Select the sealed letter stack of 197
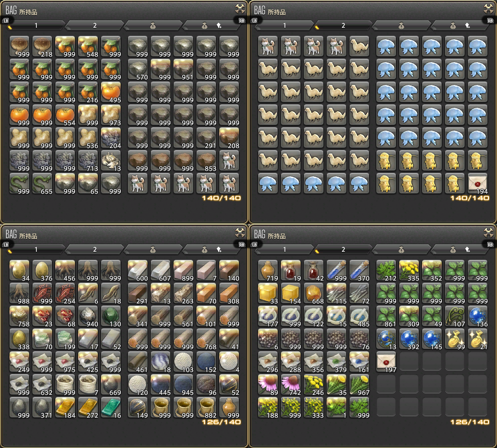The height and width of the screenshot is (448, 497). coord(386,361)
